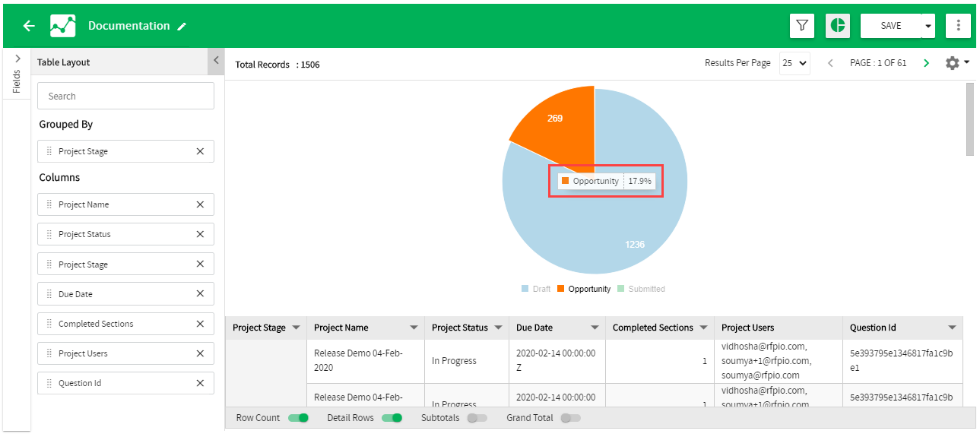Image resolution: width=980 pixels, height=437 pixels.
Task: Grab the drag handle of Completed Sections
Action: pos(49,324)
